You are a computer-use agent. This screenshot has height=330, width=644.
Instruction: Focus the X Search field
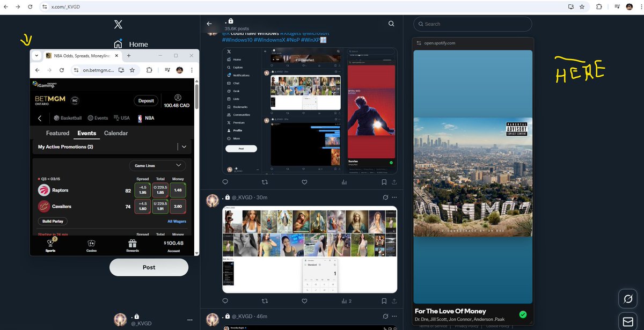[473, 24]
